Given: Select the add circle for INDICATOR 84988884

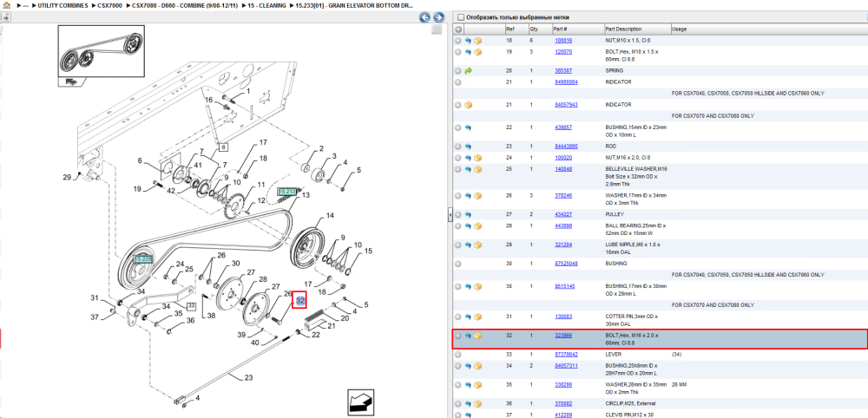Looking at the screenshot, I should [458, 82].
